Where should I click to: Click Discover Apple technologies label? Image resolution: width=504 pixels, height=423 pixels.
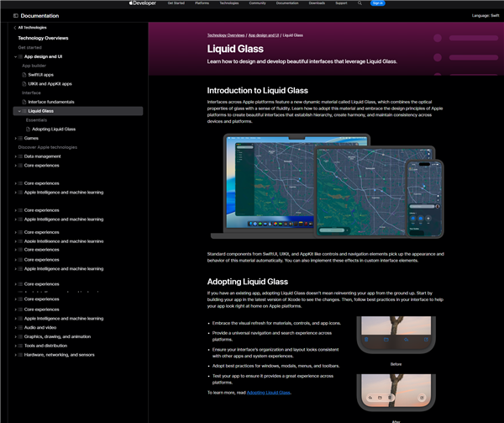[x=48, y=147]
